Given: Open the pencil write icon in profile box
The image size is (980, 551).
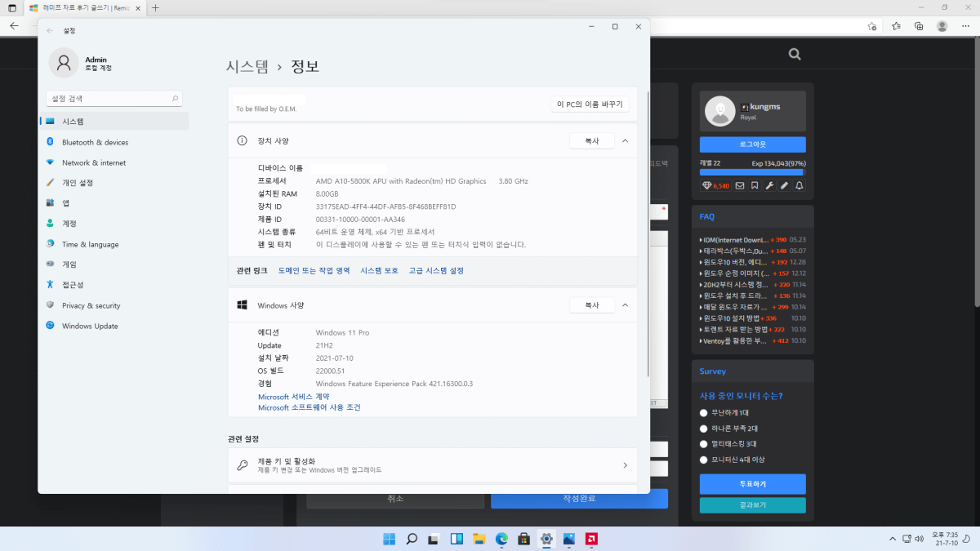Looking at the screenshot, I should 784,185.
